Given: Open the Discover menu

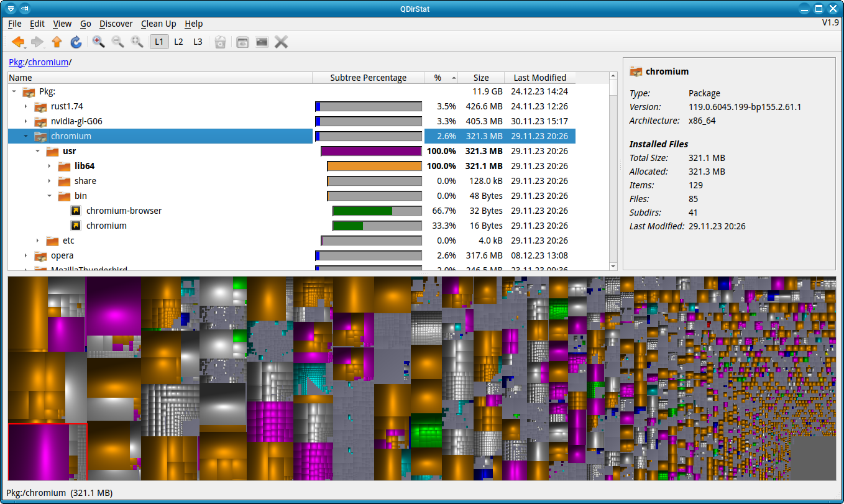Looking at the screenshot, I should (x=116, y=24).
